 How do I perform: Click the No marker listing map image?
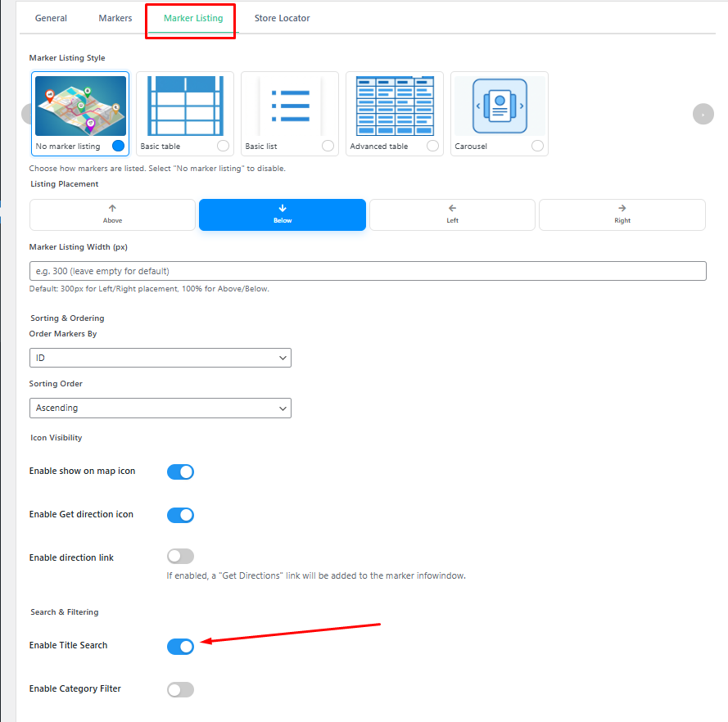pos(80,106)
